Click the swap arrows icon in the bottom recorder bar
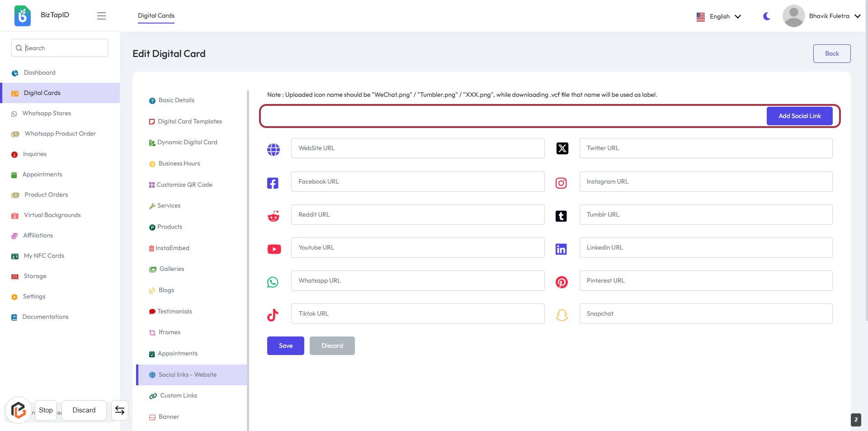The width and height of the screenshot is (868, 431). click(x=120, y=410)
